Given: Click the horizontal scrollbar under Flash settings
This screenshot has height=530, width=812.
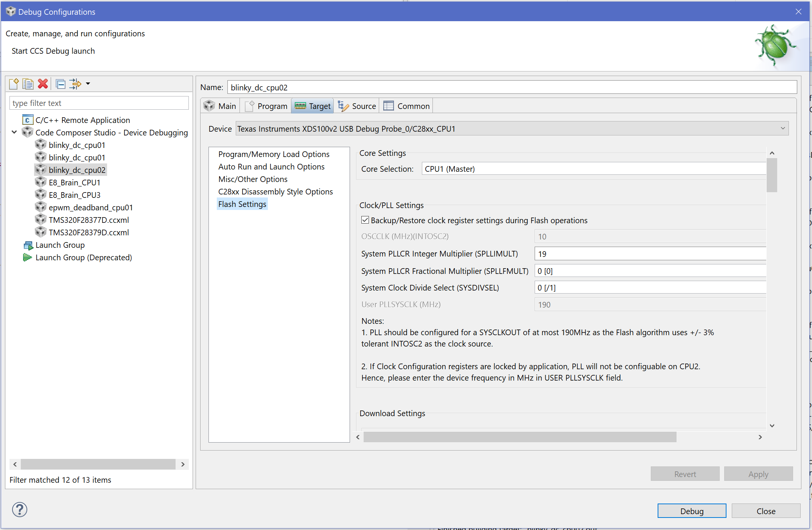Looking at the screenshot, I should pyautogui.click(x=520, y=437).
